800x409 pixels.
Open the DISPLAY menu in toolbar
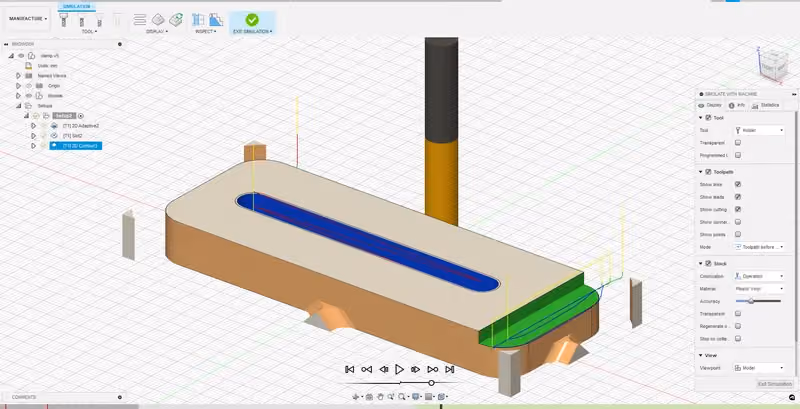coord(156,32)
